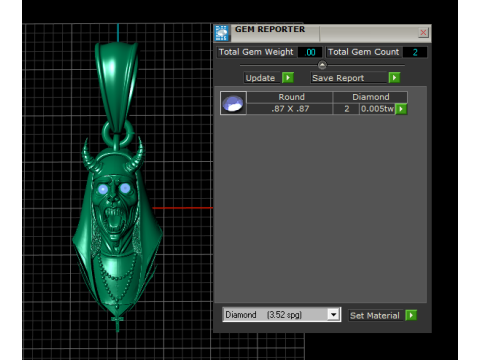Click the Set Material button

click(x=375, y=315)
